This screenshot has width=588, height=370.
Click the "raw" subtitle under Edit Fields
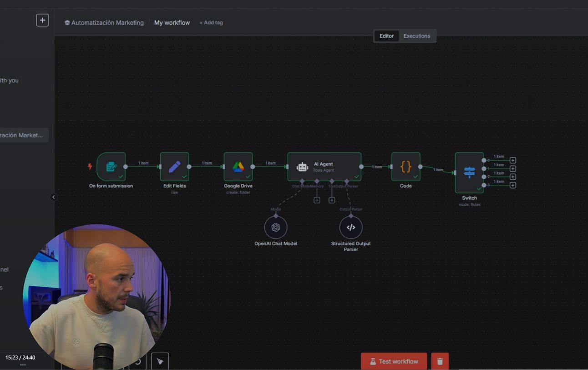pos(175,193)
